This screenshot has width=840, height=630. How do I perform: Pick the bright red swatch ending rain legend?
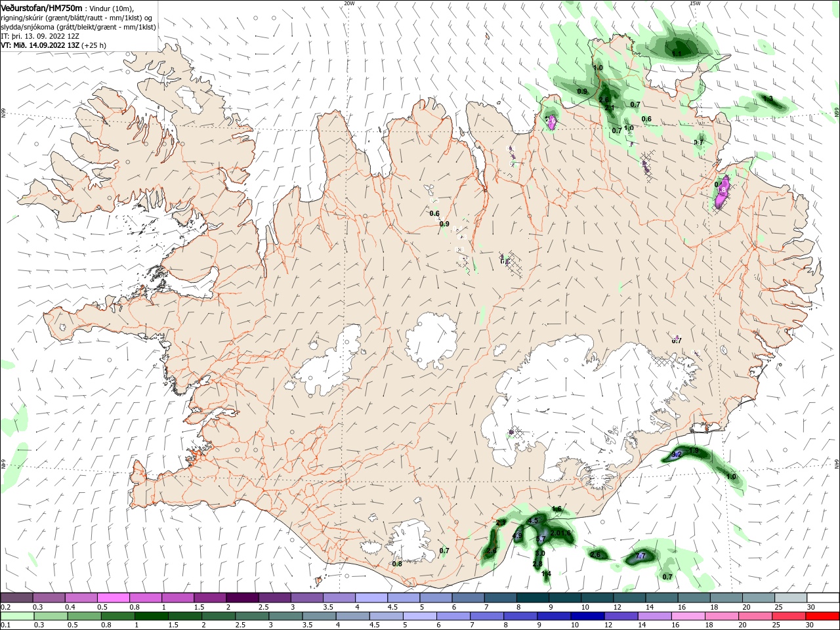click(823, 616)
